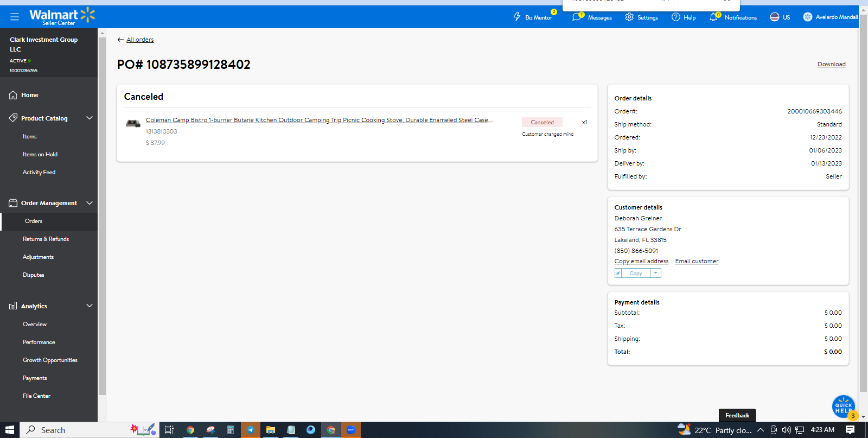
Task: Click the Coleman stove product thumbnail
Action: coord(133,123)
